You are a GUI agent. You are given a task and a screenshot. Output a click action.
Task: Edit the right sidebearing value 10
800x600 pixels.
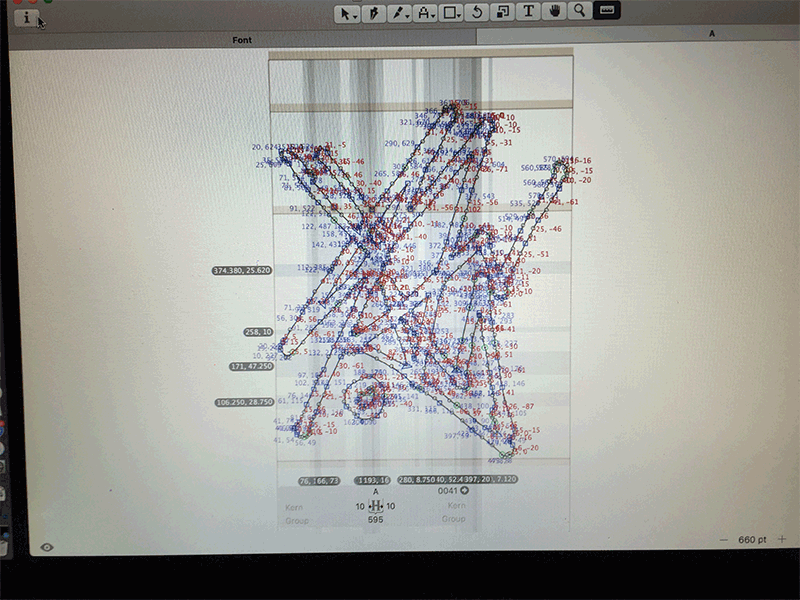pyautogui.click(x=390, y=506)
